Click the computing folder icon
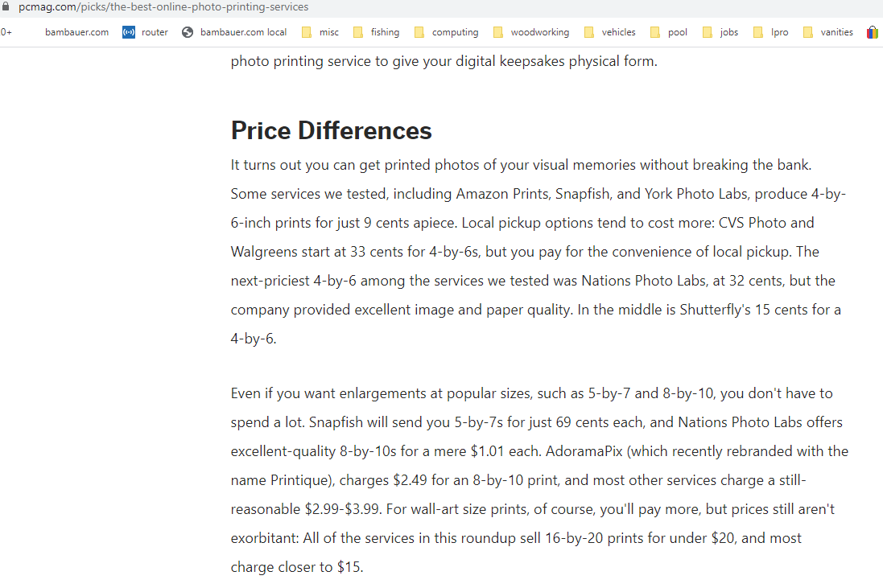Image resolution: width=883 pixels, height=588 pixels. pyautogui.click(x=419, y=32)
